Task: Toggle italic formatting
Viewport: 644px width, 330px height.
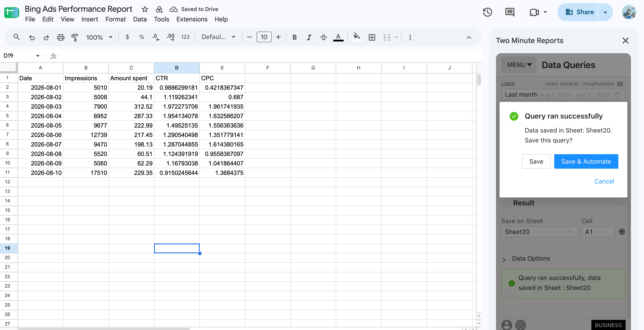Action: pyautogui.click(x=309, y=37)
